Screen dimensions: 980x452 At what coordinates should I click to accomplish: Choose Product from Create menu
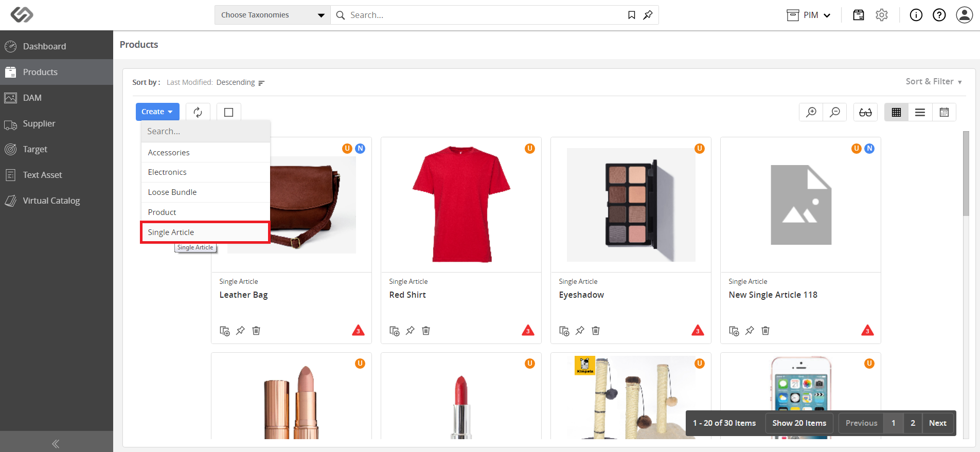tap(205, 212)
